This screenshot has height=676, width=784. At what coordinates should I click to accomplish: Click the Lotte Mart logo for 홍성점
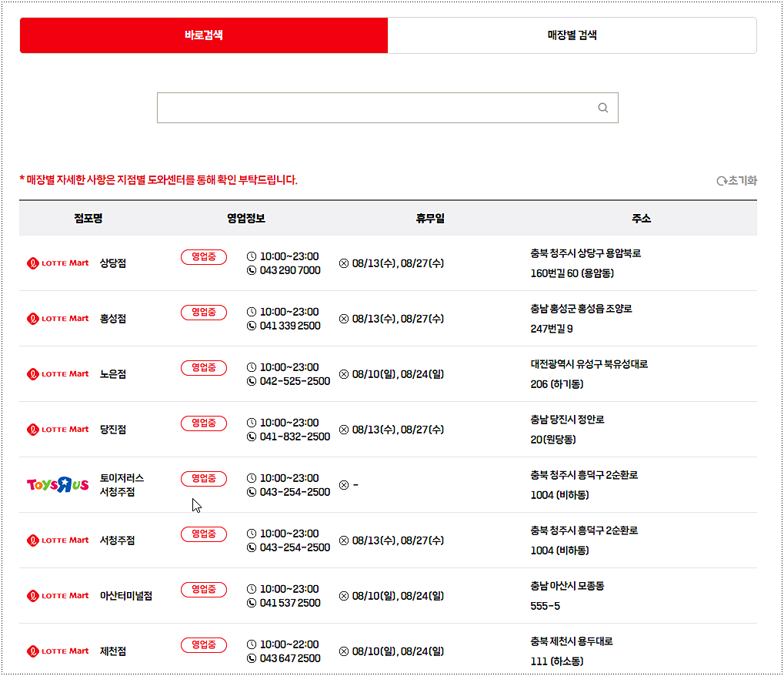58,319
